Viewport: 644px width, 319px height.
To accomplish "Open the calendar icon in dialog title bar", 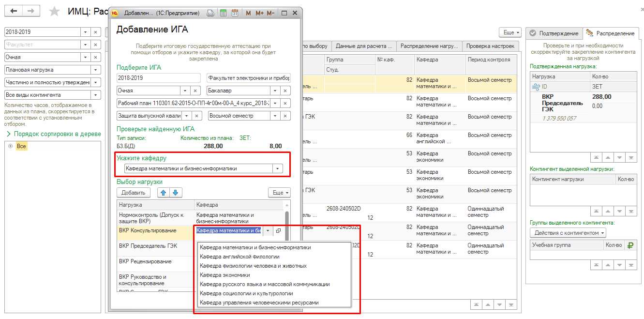I will [235, 14].
